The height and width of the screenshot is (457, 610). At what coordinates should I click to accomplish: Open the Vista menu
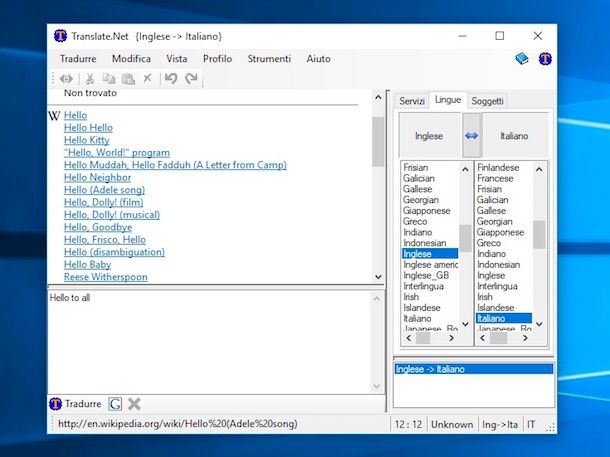tap(177, 59)
